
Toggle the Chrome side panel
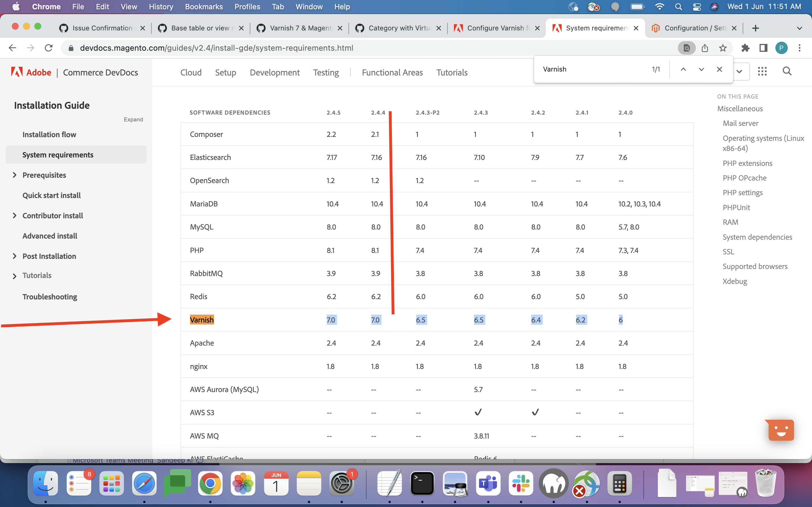[x=763, y=48]
